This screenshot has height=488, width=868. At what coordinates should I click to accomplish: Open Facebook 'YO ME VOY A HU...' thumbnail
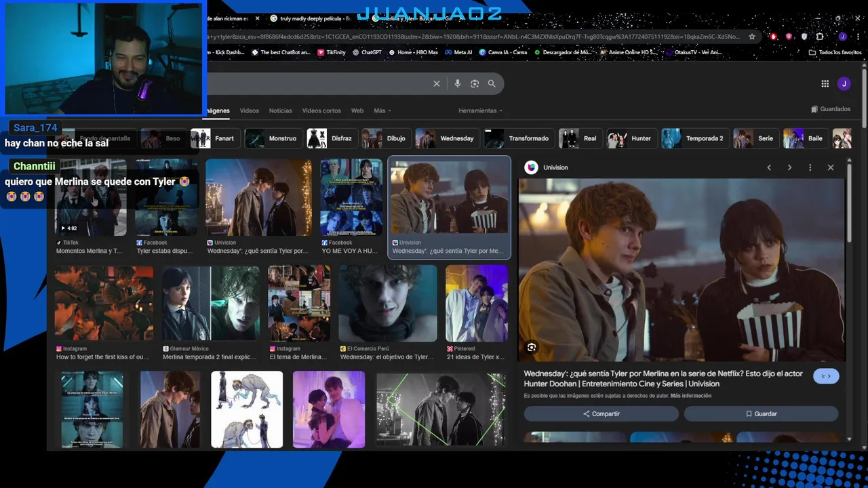351,197
